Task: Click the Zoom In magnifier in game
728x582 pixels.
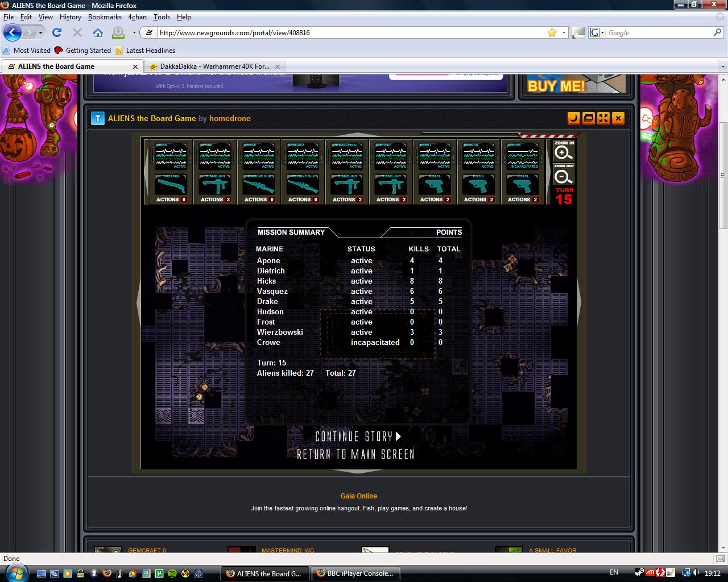Action: (564, 152)
